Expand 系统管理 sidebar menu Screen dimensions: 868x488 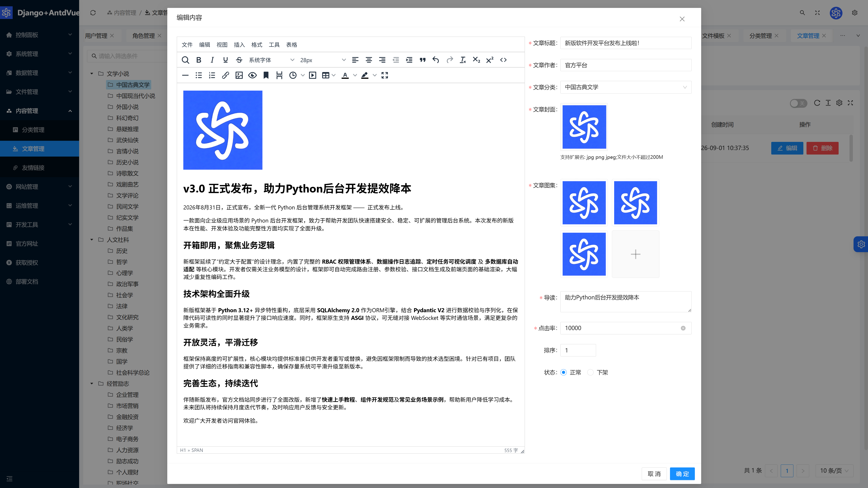pyautogui.click(x=39, y=54)
